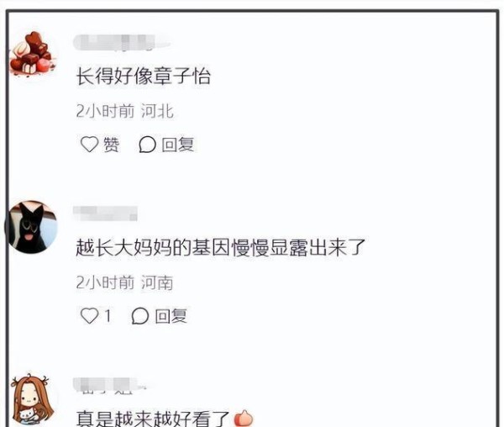Click the reply bubble icon under the Henan comment
This screenshot has height=427, width=504.
tap(140, 315)
